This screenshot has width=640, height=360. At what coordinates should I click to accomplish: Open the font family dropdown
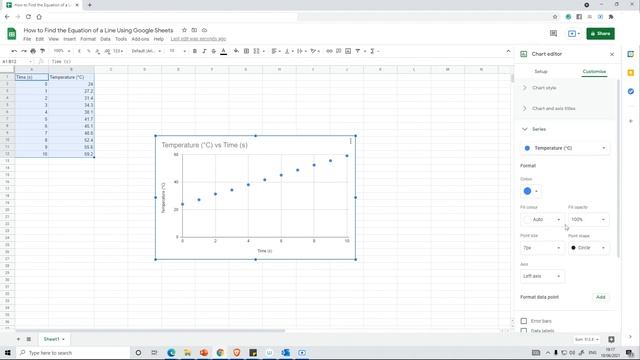[x=146, y=51]
